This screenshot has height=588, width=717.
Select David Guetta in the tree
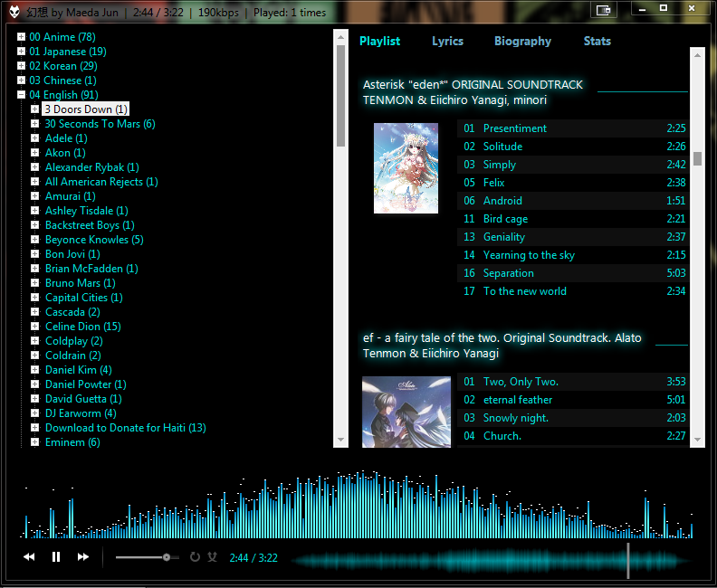click(83, 399)
